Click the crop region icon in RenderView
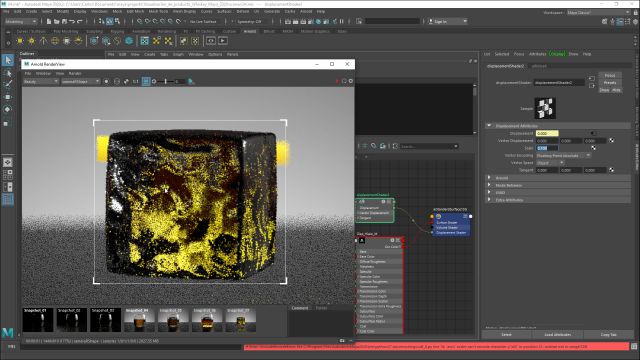This screenshot has width=640, height=360. click(126, 82)
